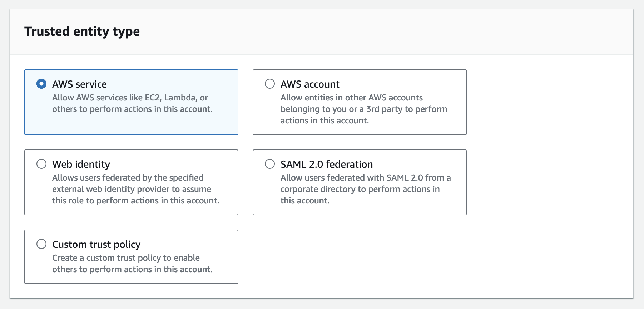Click 'corporate directory to perform actions in' text
This screenshot has width=644, height=309.
360,189
